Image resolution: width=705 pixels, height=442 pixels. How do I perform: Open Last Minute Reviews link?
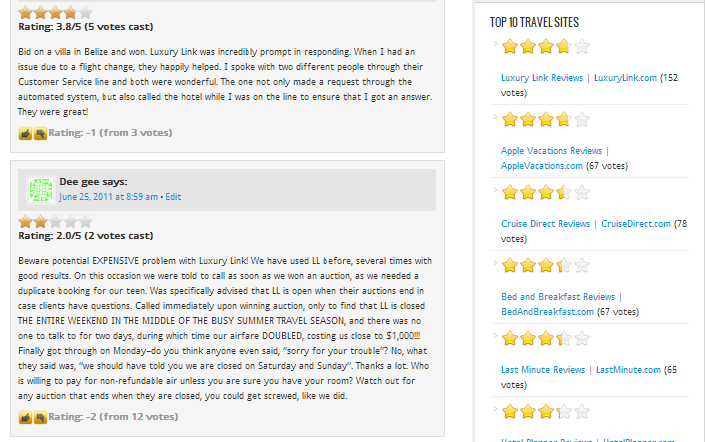543,370
